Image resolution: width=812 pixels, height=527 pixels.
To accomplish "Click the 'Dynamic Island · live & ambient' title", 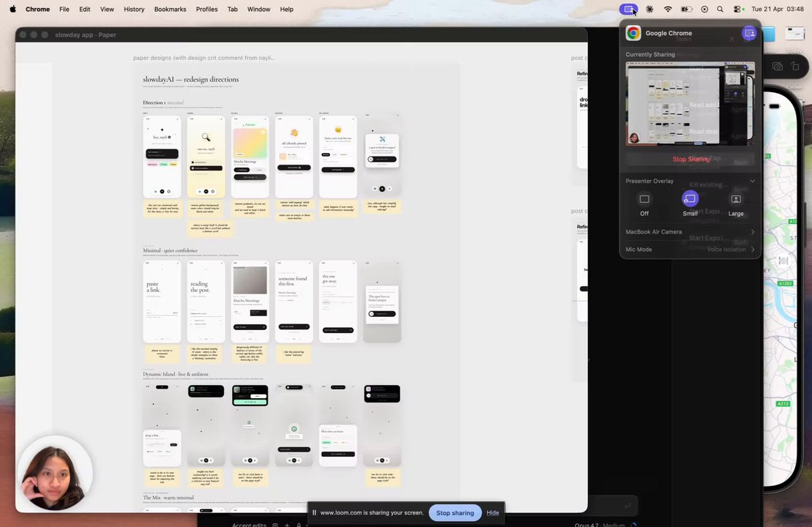I will [x=176, y=374].
